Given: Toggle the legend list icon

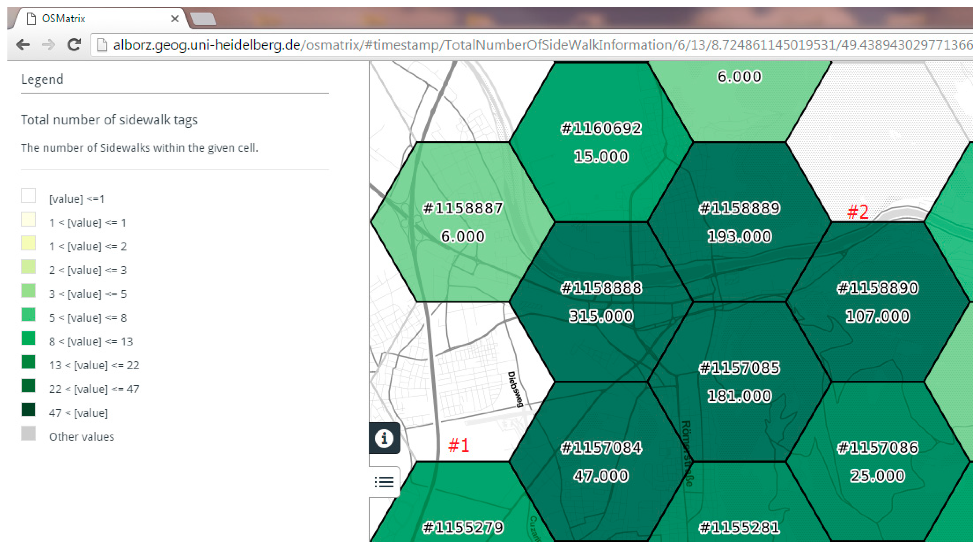Looking at the screenshot, I should (x=384, y=482).
